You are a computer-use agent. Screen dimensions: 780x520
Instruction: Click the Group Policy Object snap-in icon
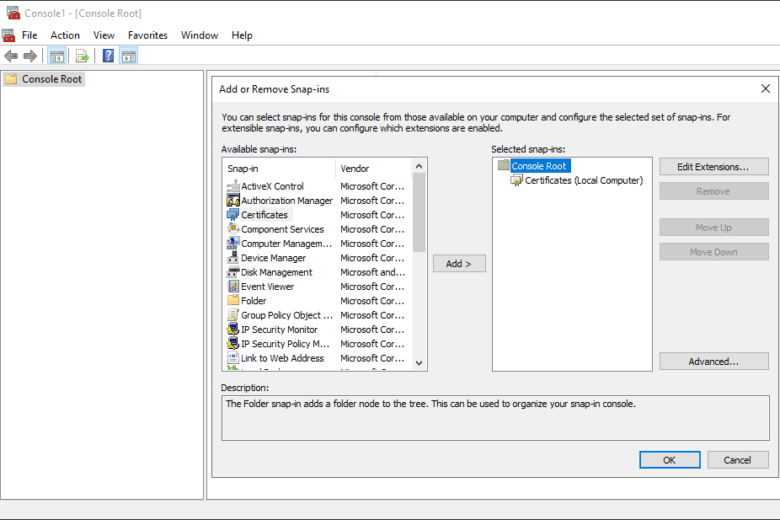[233, 315]
